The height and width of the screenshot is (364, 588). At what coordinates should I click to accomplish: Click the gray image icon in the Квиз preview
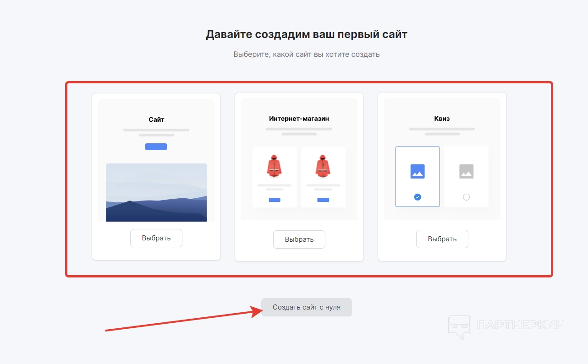coord(467,171)
